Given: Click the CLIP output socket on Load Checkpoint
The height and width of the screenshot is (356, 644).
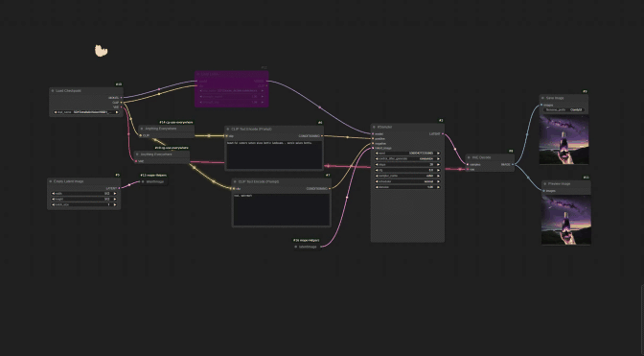Looking at the screenshot, I should (121, 103).
